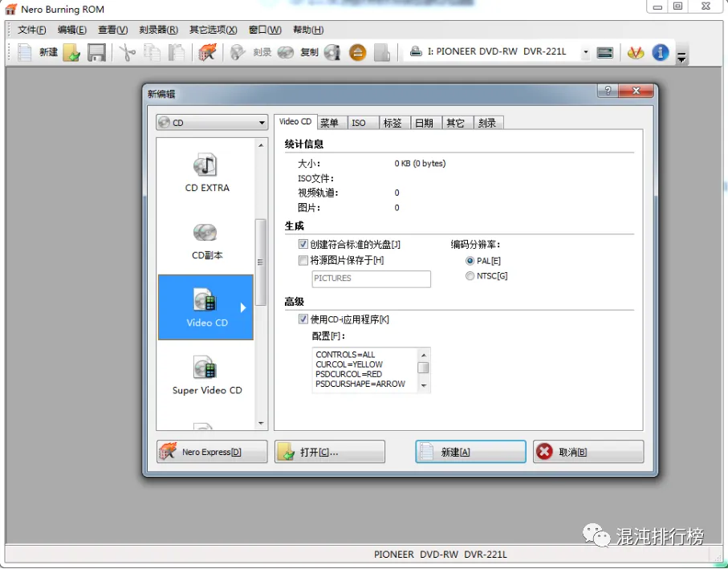The image size is (728, 569).
Task: Click the Cut scissors toolbar icon
Action: [x=127, y=52]
